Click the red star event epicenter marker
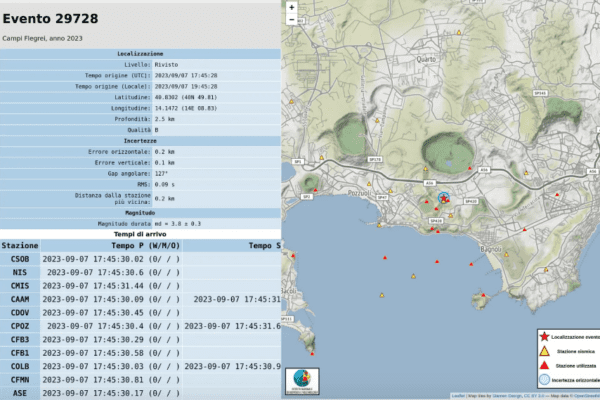The image size is (600, 400). (x=444, y=199)
